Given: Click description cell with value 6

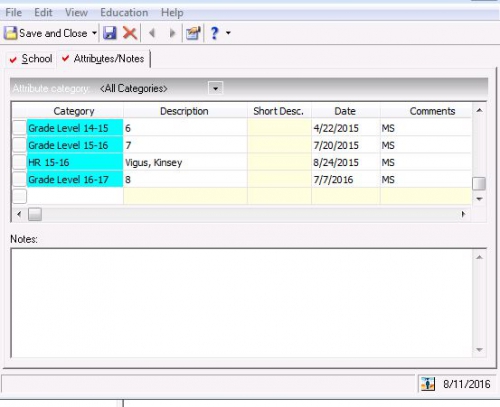Looking at the screenshot, I should (x=185, y=128).
